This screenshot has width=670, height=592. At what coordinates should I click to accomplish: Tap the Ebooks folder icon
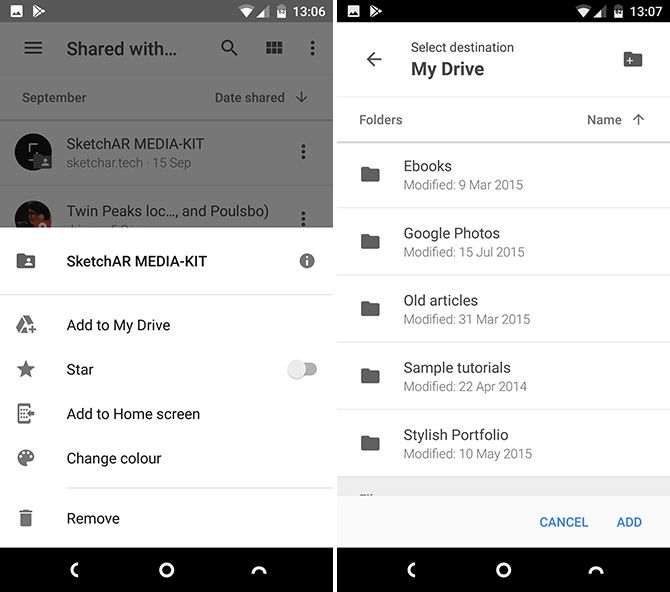click(370, 174)
